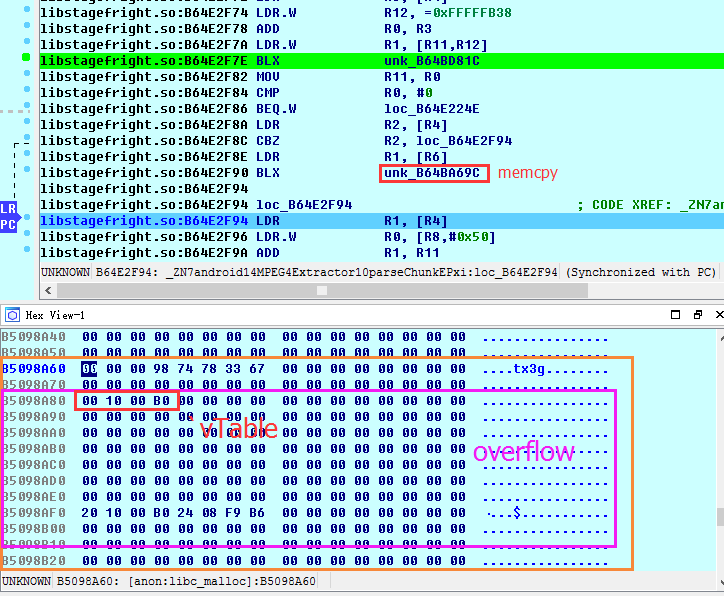Click the tx3g ASCII text in hex view

pos(529,369)
